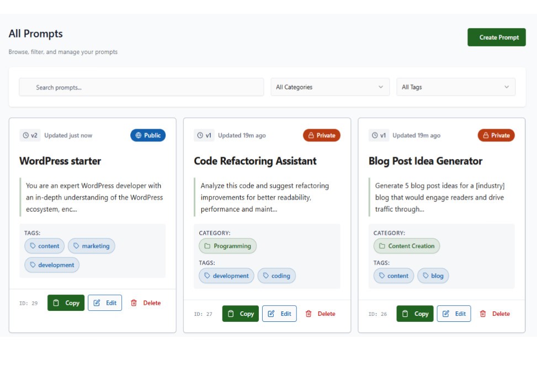Viewport: 537px width, 392px height.
Task: Click the v2 version clock badge
Action: pyautogui.click(x=30, y=135)
